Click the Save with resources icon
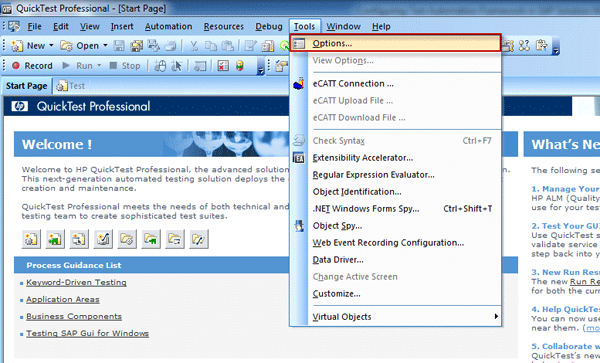This screenshot has height=363, width=600. 153,46
